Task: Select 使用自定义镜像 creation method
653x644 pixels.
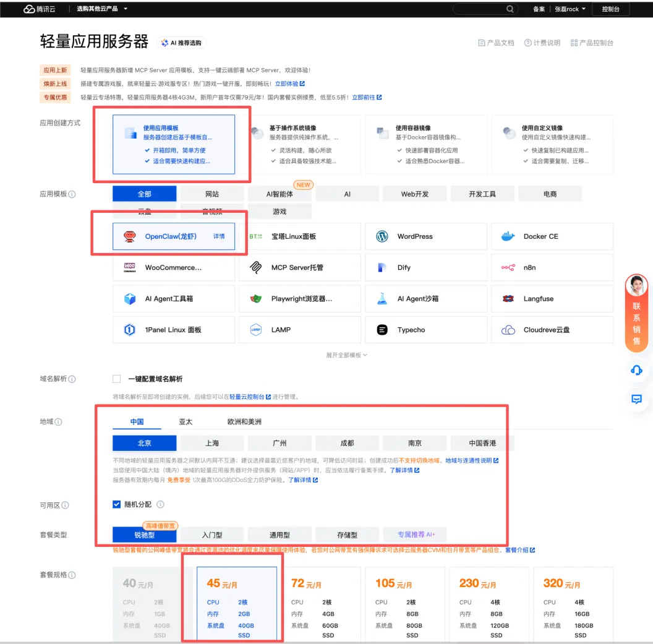Action: click(x=552, y=144)
